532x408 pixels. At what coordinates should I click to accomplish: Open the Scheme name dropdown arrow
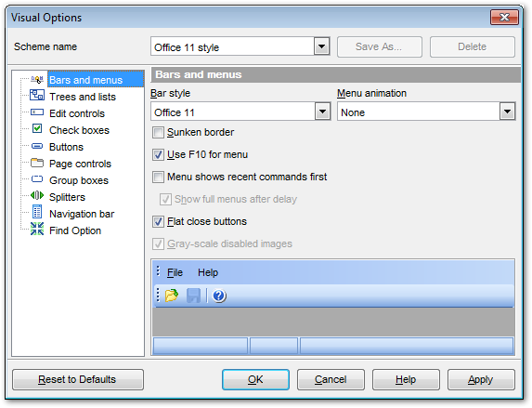tap(321, 46)
